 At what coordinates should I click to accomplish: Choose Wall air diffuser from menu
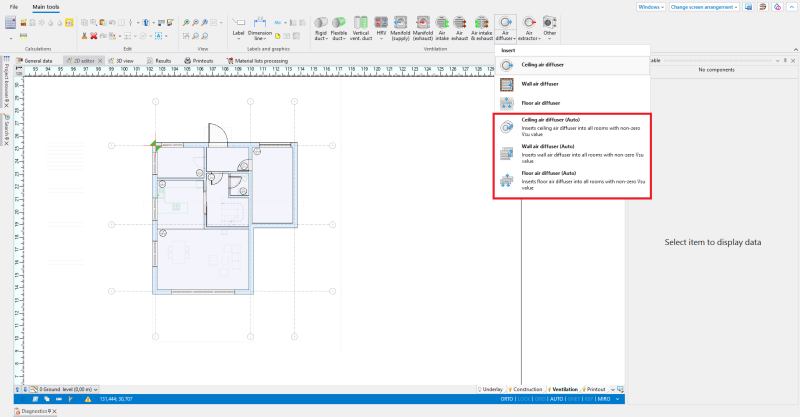572,84
